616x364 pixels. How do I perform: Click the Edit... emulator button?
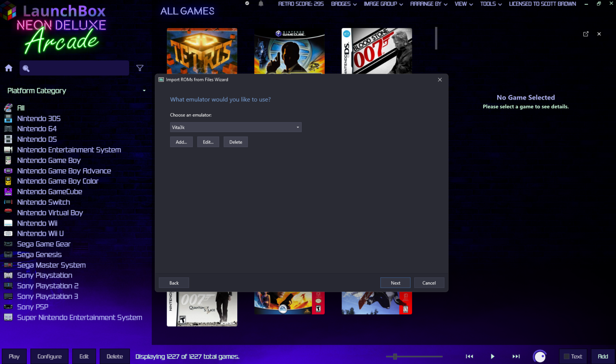pyautogui.click(x=208, y=142)
